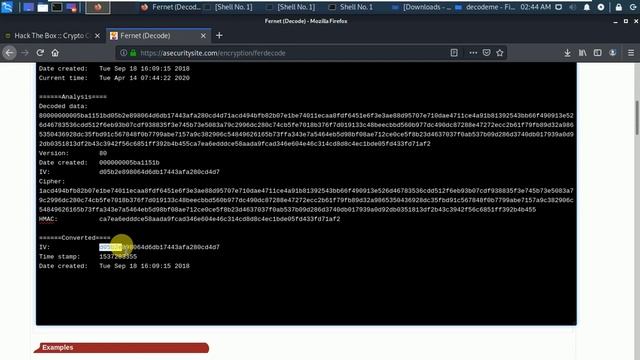Open the Kali applications menu
This screenshot has width=640, height=360.
click(x=7, y=7)
